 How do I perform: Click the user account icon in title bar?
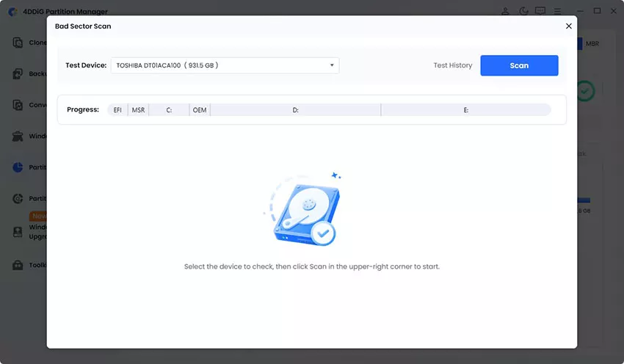pos(505,11)
